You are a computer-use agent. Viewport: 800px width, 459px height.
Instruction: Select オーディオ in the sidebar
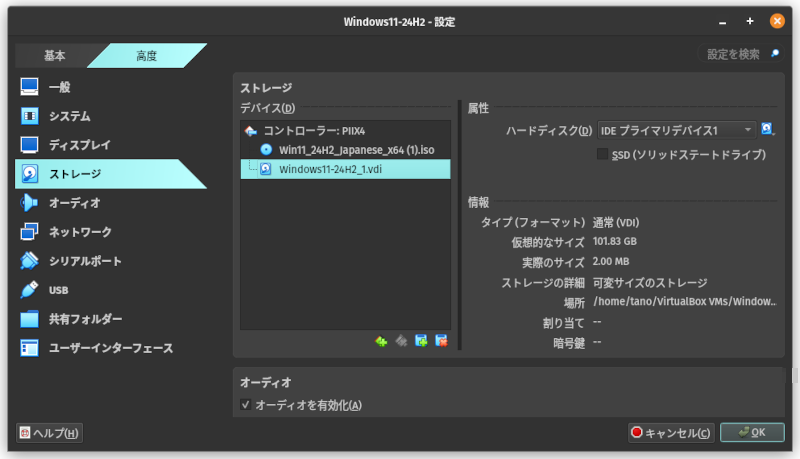75,203
